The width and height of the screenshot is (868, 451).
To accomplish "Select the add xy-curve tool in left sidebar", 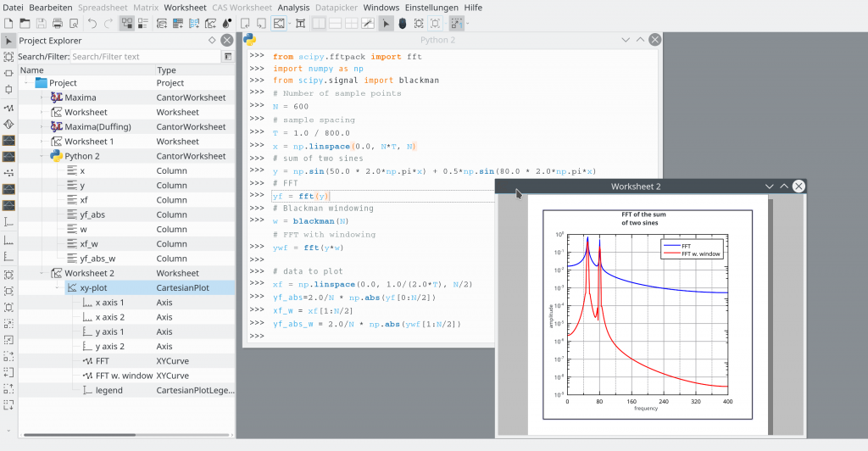I will point(8,109).
